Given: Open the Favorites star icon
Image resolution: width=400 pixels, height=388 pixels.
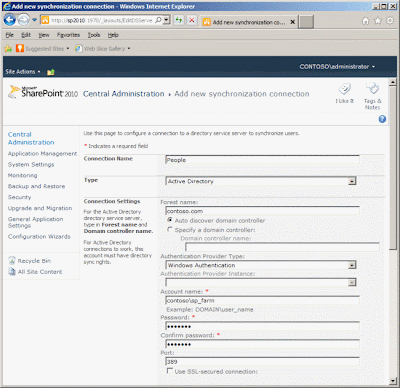Looking at the screenshot, I should tap(378, 21).
